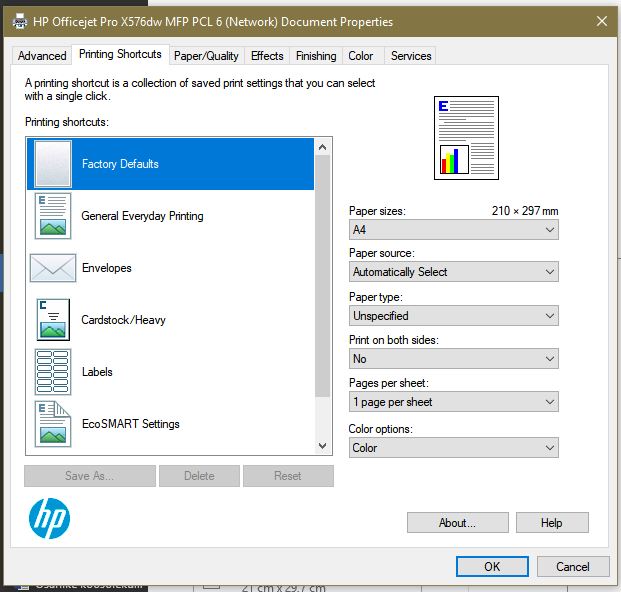Close the Document Properties dialog

tap(602, 21)
